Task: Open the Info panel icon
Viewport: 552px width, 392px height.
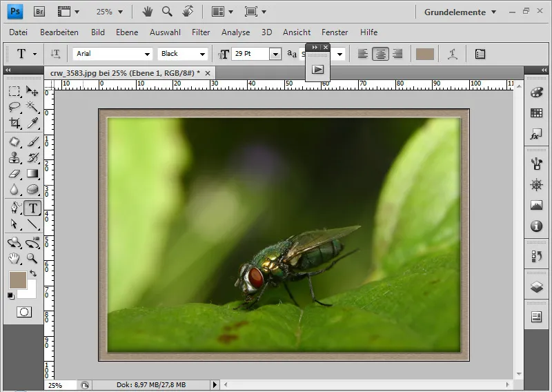Action: click(x=537, y=226)
